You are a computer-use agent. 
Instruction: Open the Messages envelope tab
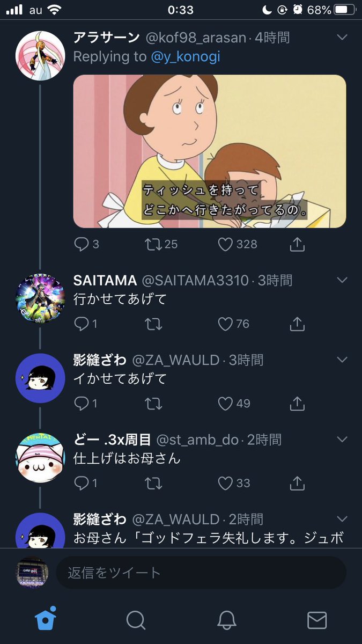[x=317, y=620]
